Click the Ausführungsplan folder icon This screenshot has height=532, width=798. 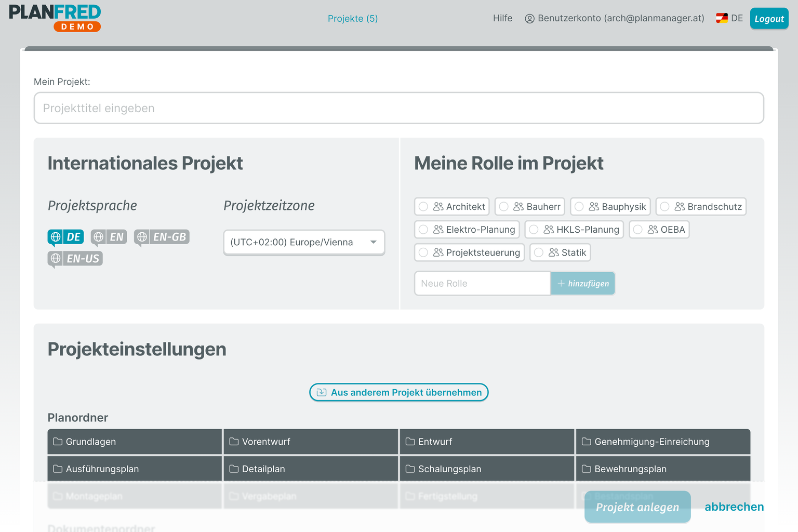58,469
